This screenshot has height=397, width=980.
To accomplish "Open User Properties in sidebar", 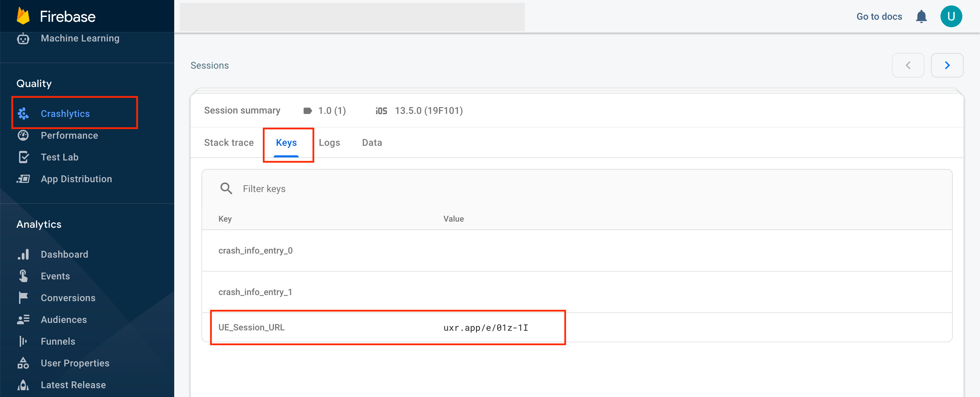I will tap(75, 363).
